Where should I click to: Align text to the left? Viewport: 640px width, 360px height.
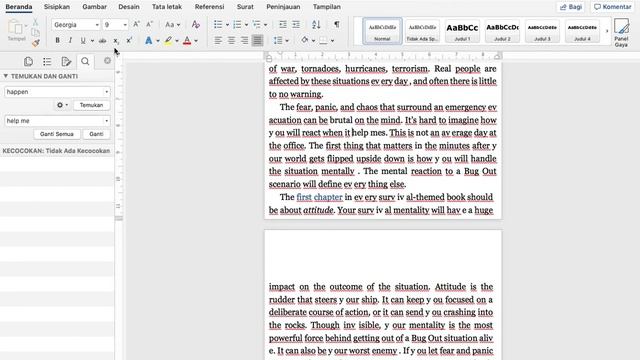pos(218,40)
